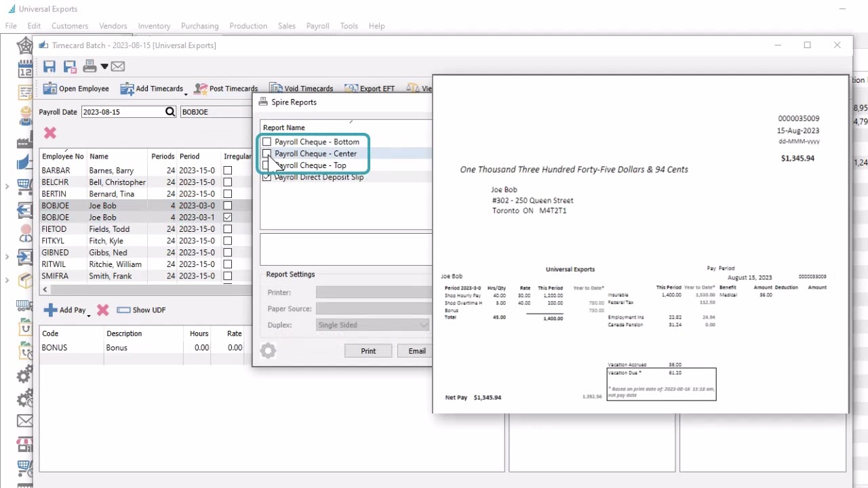Click the gear settings icon in Spire Reports
Viewport: 868px width, 488px height.
(268, 351)
